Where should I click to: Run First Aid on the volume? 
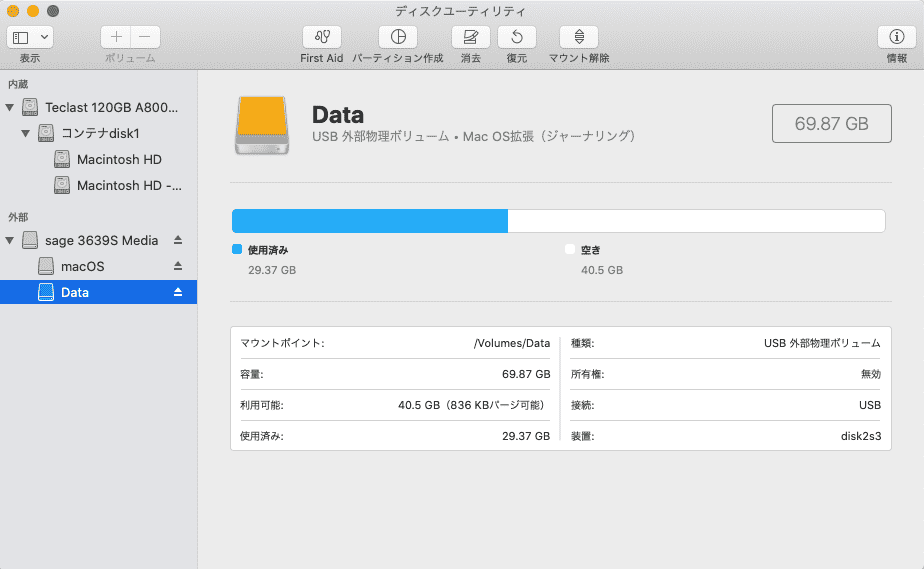pos(322,37)
